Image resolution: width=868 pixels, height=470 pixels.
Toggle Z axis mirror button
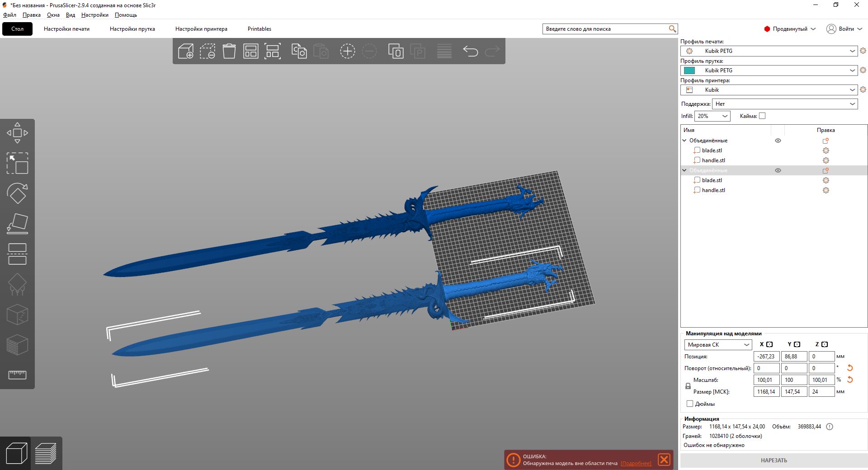[x=825, y=344]
